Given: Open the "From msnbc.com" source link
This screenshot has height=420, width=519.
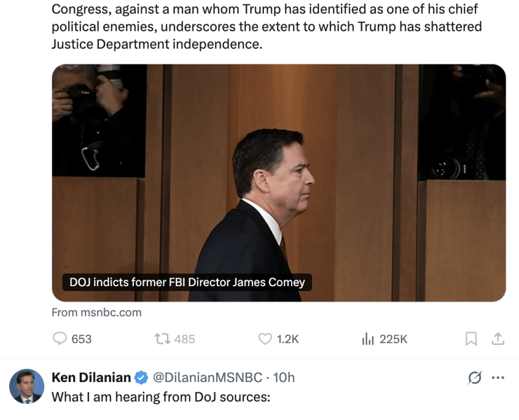Looking at the screenshot, I should [x=96, y=313].
